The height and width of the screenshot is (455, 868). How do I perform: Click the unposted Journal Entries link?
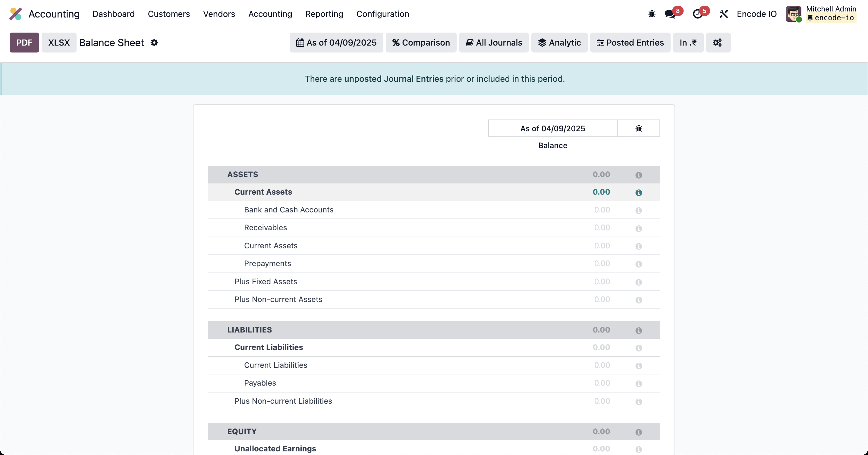(x=393, y=78)
